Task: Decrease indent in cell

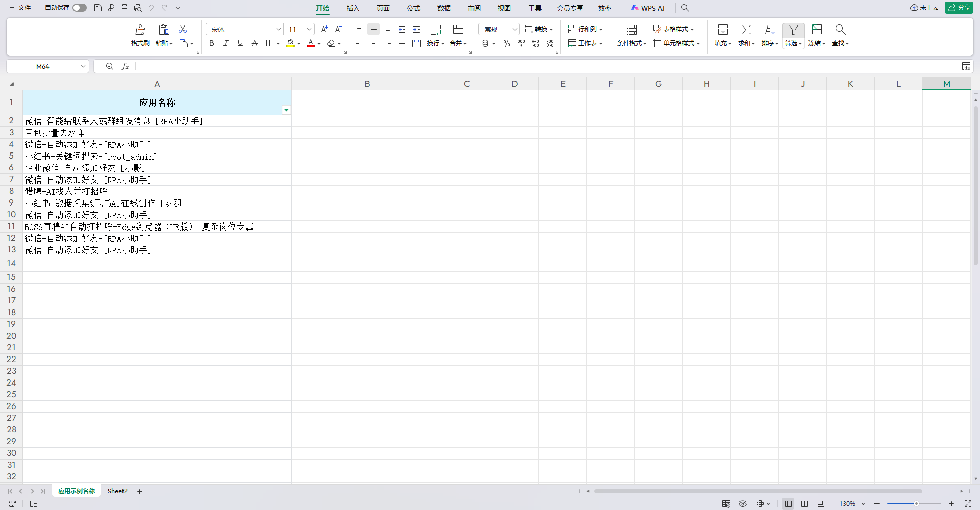Action: (x=402, y=29)
